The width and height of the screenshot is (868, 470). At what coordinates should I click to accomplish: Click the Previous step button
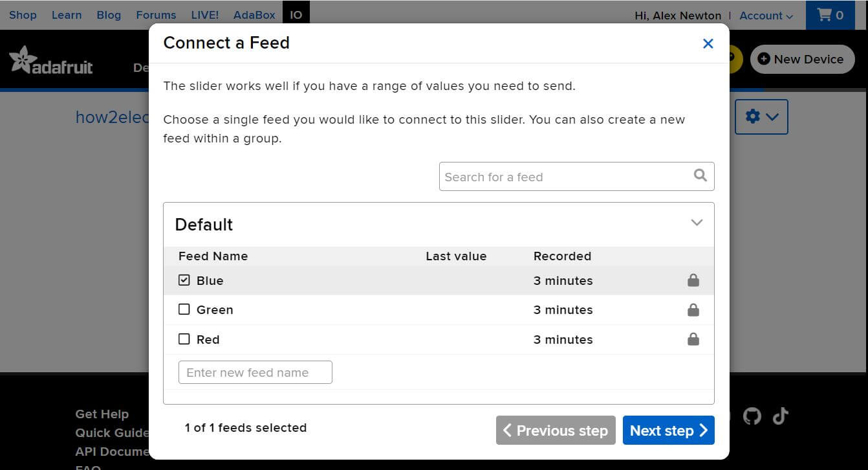[x=556, y=431]
